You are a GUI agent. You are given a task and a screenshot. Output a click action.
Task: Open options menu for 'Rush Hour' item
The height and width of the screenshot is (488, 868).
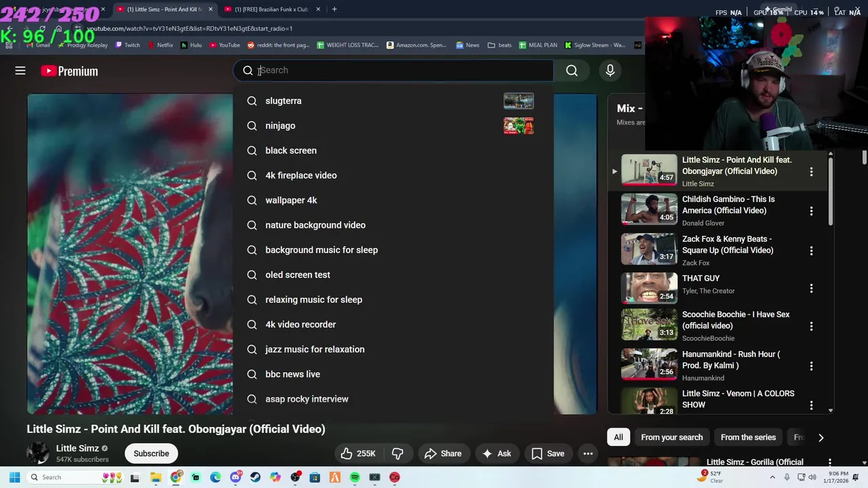(811, 366)
